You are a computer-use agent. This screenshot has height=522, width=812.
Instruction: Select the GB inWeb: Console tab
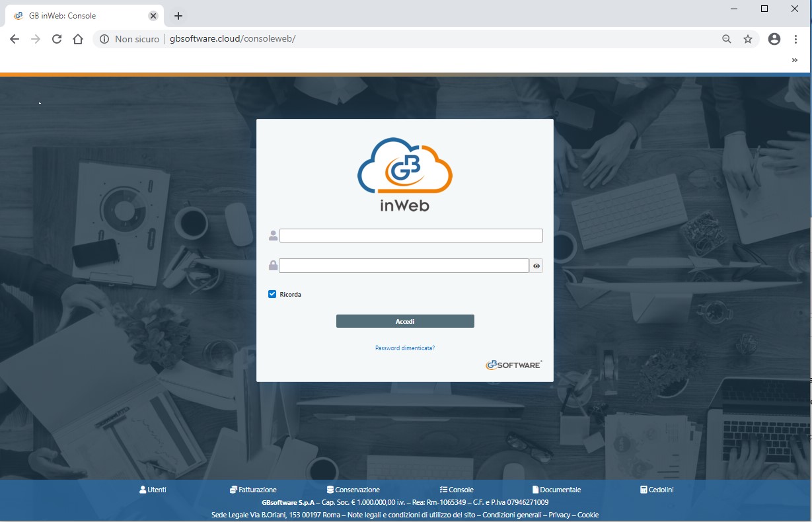84,16
